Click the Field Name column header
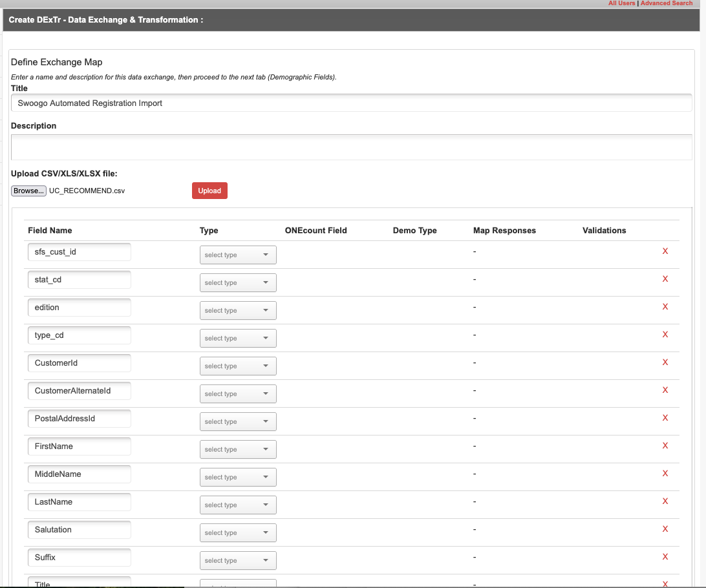Viewport: 706px width, 588px height. pos(50,230)
